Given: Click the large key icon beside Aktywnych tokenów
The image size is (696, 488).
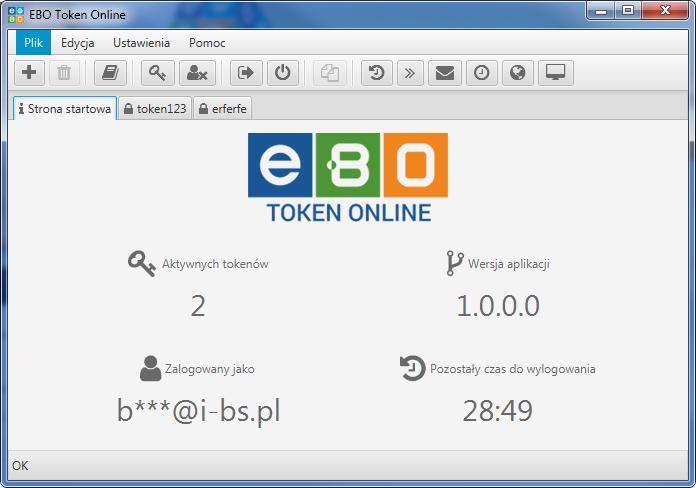Looking at the screenshot, I should click(142, 263).
